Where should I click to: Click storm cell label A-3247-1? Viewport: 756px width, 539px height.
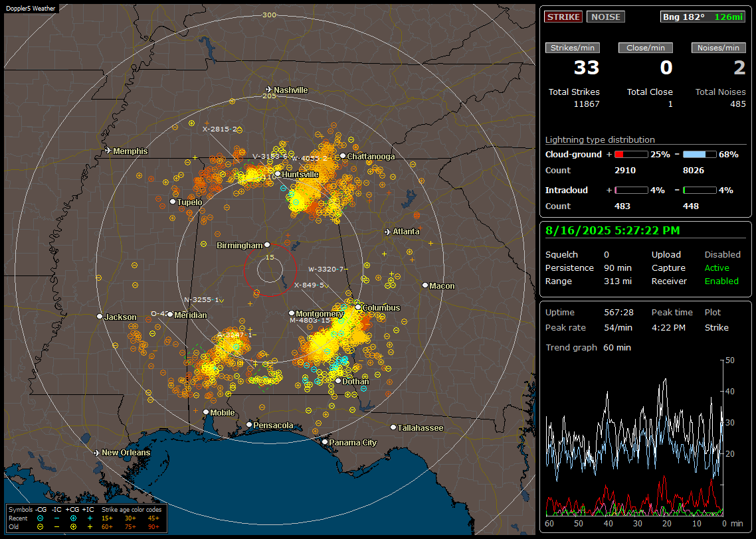point(235,335)
